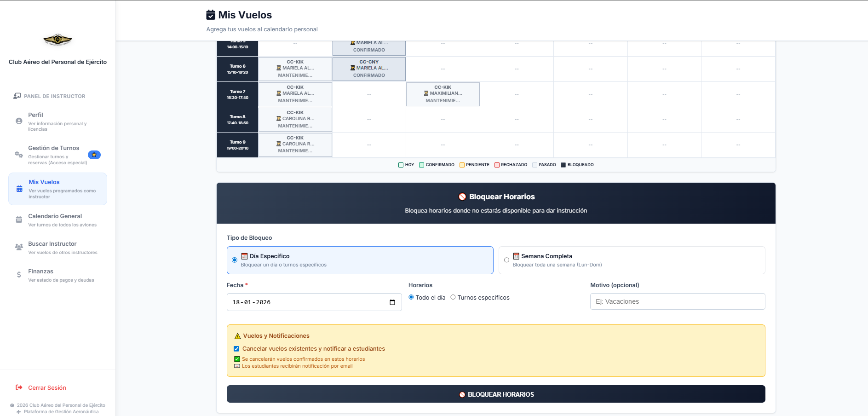868x416 pixels.
Task: Click the Finanzas dollar icon
Action: pyautogui.click(x=19, y=275)
